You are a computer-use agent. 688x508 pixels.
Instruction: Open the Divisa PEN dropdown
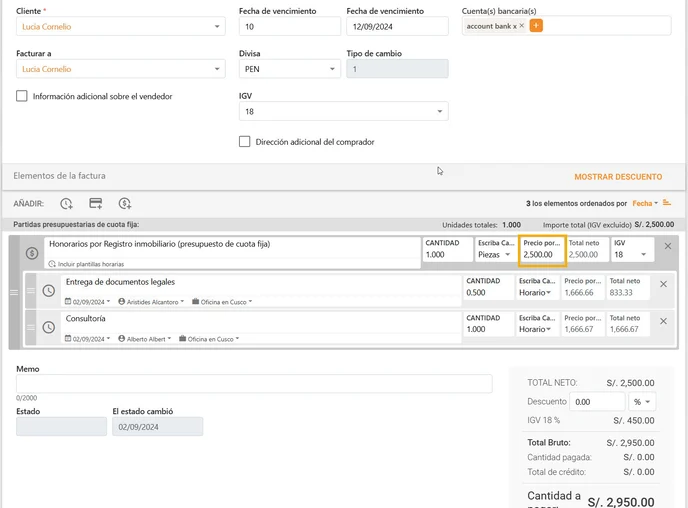coord(290,69)
